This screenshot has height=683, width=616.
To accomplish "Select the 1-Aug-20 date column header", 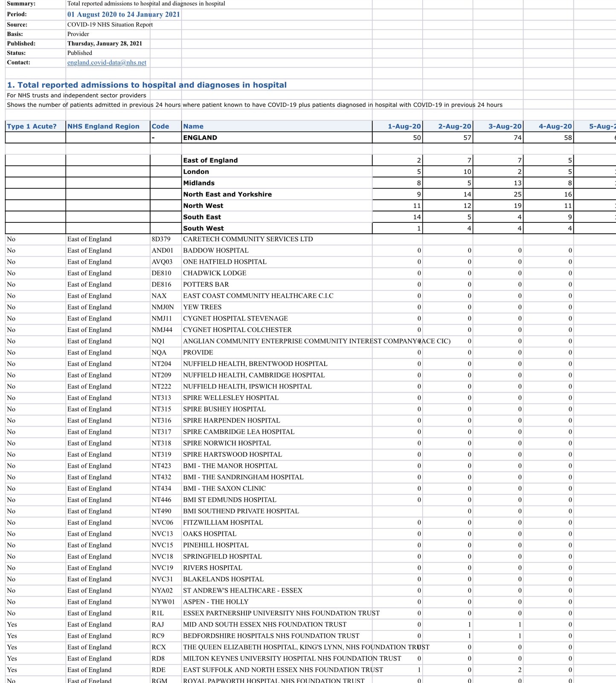I will [x=404, y=126].
